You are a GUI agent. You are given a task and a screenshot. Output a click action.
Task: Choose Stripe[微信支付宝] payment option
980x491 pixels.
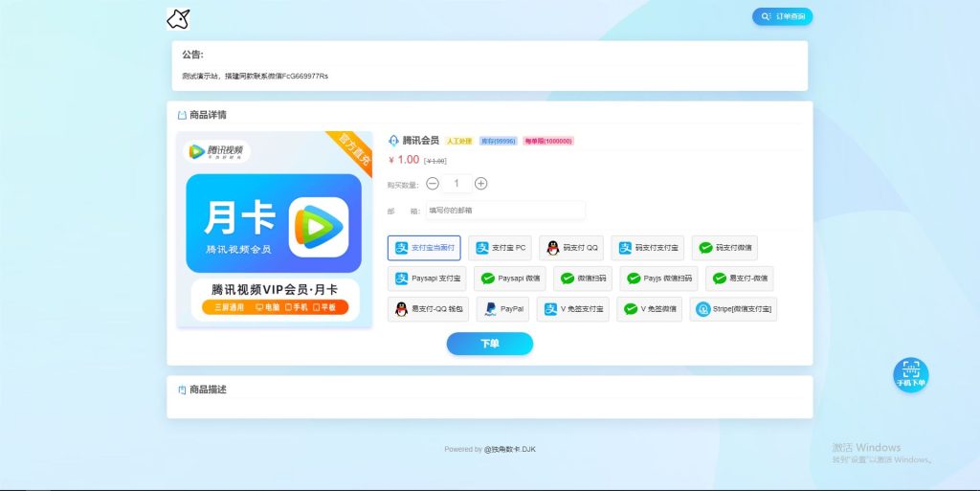734,309
